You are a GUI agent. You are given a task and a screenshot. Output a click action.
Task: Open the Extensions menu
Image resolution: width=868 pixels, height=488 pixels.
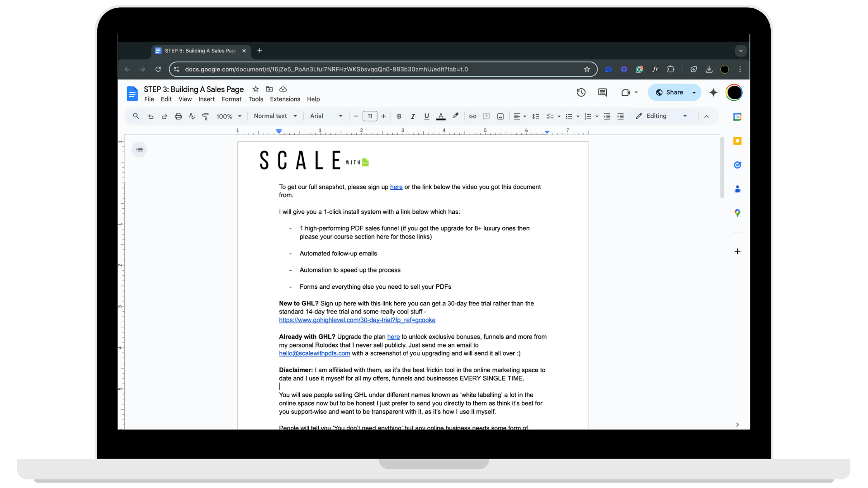285,99
